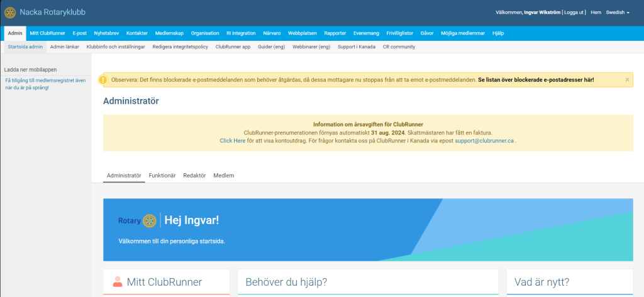The image size is (644, 297).
Task: Click the Rotary wheel logo in header
Action: point(10,13)
